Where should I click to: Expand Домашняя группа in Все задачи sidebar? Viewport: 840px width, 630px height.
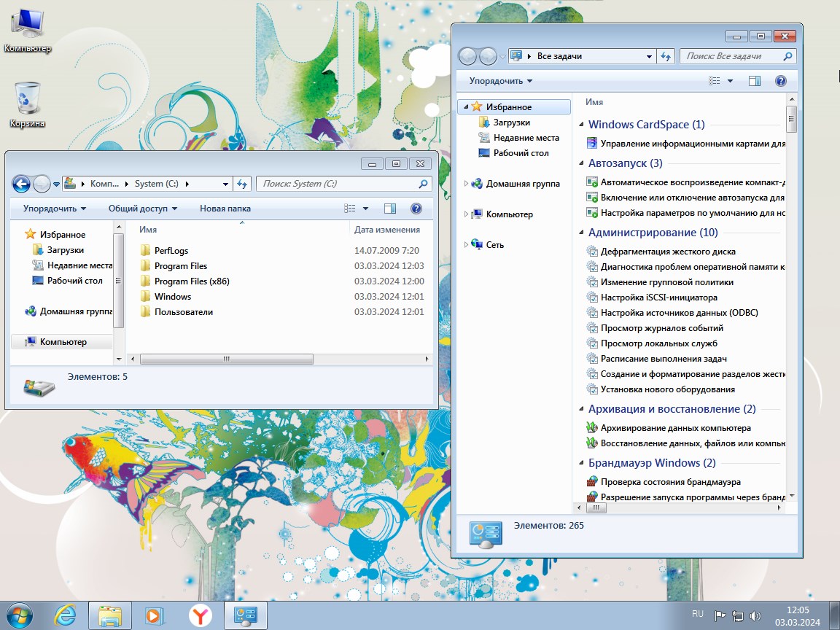(x=465, y=183)
